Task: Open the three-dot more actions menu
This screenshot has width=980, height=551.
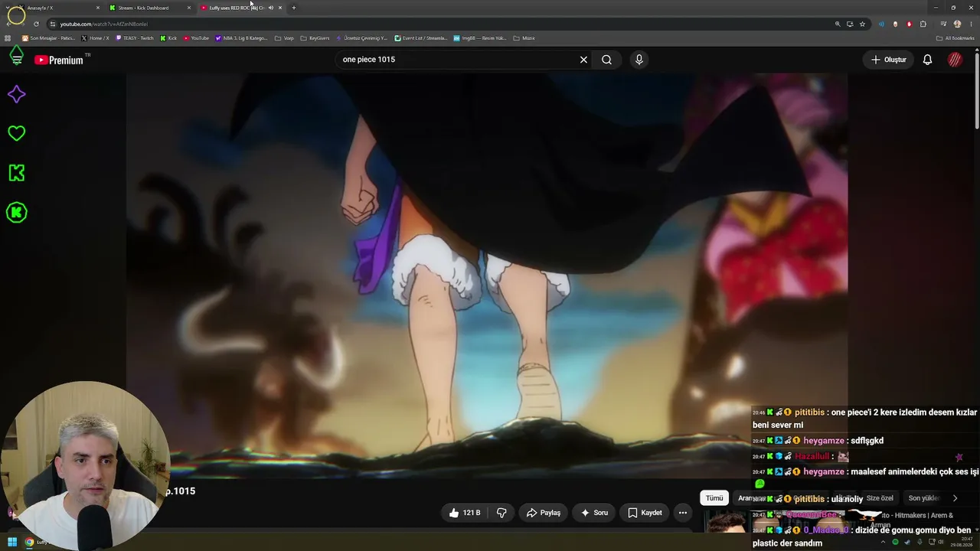Action: click(x=683, y=513)
